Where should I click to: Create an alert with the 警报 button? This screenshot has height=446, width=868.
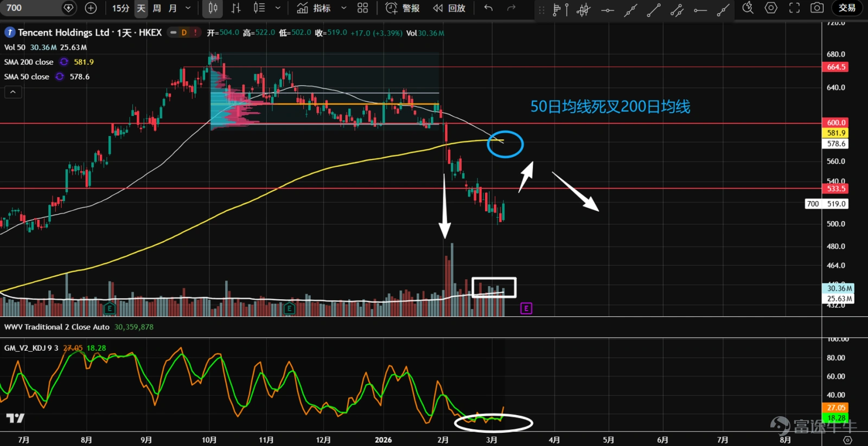[402, 8]
